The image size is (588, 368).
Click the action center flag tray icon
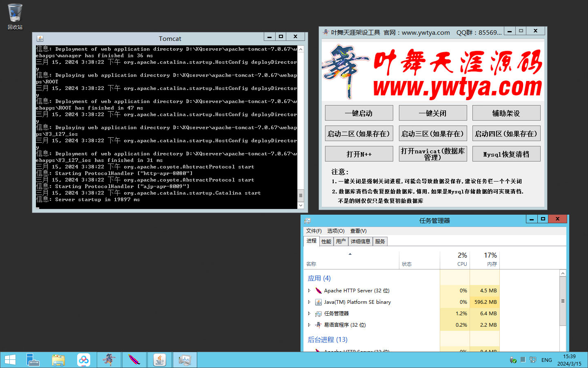click(523, 360)
